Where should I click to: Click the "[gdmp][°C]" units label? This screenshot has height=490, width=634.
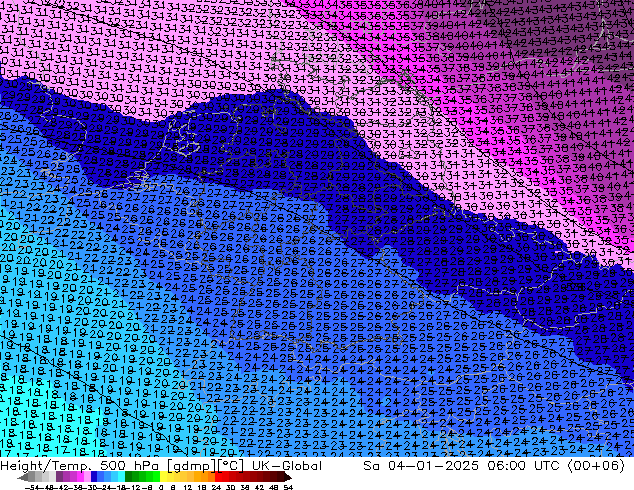tap(205, 466)
